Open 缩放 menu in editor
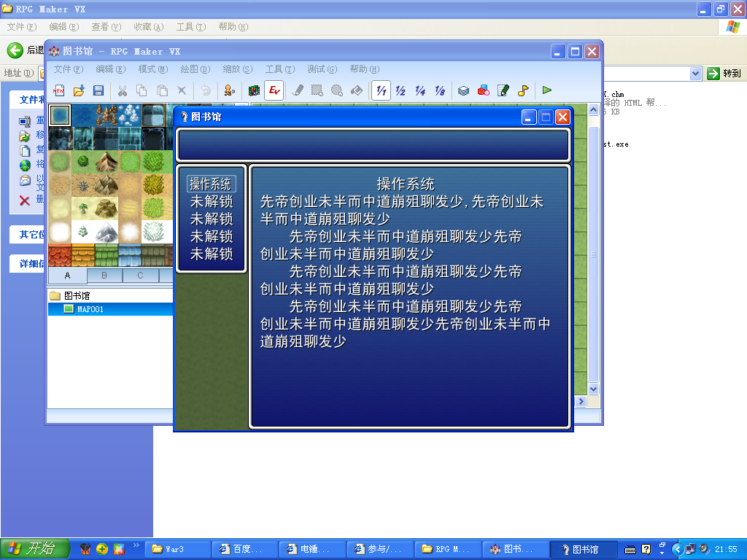Image resolution: width=747 pixels, height=560 pixels. [x=238, y=69]
